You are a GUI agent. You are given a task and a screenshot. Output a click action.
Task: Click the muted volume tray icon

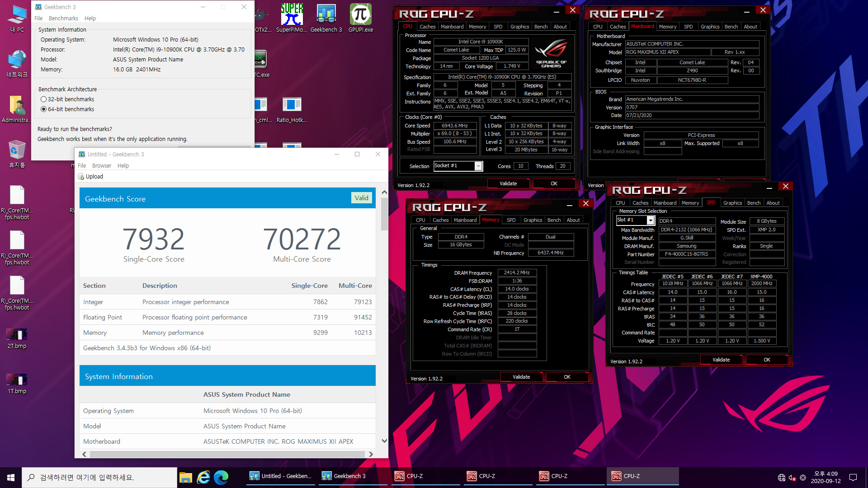pyautogui.click(x=792, y=478)
